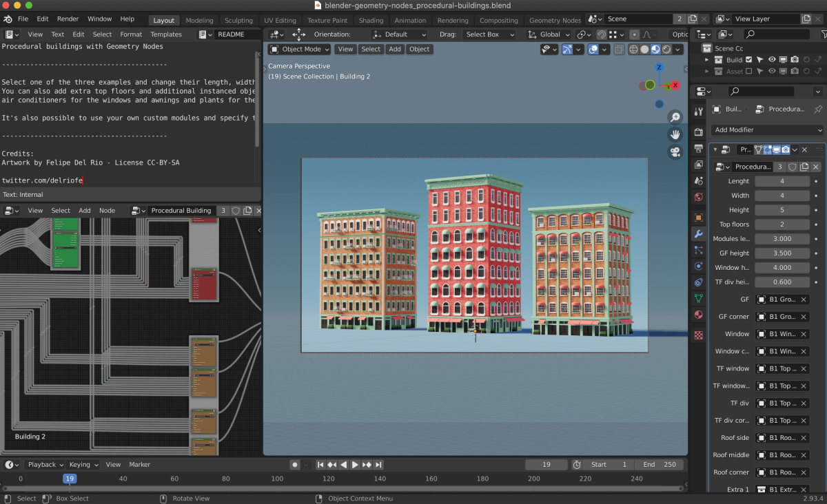Click the zoom magnifier viewport gizmo
This screenshot has height=504, width=827.
(675, 117)
